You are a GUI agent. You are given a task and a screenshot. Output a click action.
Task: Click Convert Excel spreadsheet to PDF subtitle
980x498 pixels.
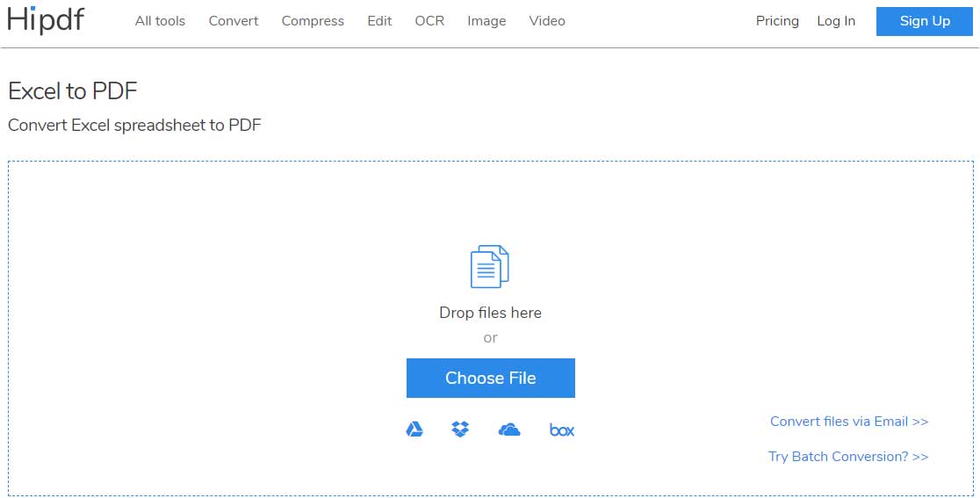point(134,125)
